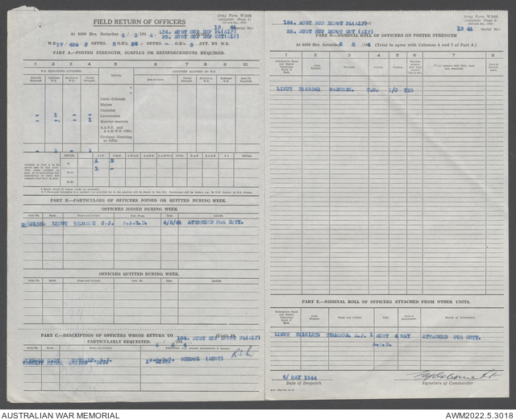Click the "Quarter-masters" row label
Image resolution: width=516 pixels, height=420 pixels.
click(x=114, y=122)
